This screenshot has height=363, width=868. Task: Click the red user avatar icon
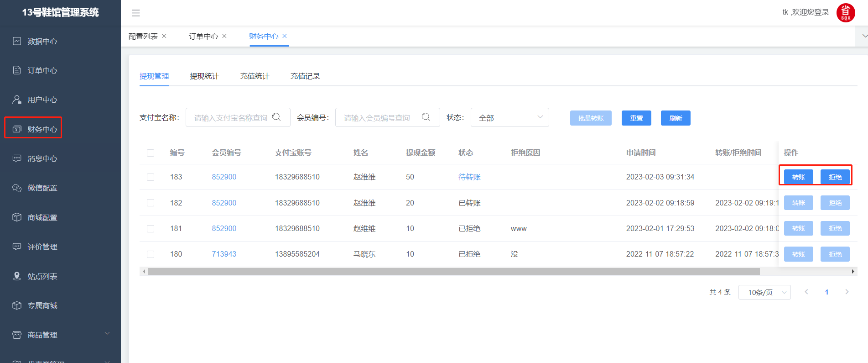coord(845,13)
